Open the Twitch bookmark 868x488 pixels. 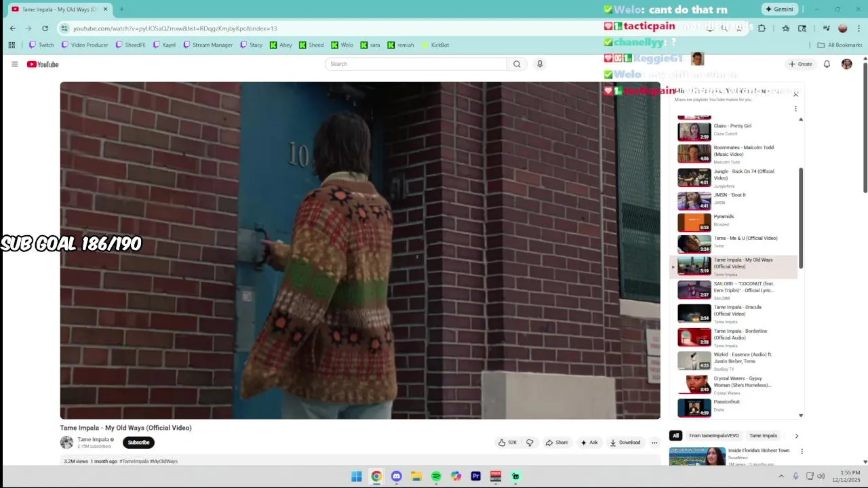point(41,45)
